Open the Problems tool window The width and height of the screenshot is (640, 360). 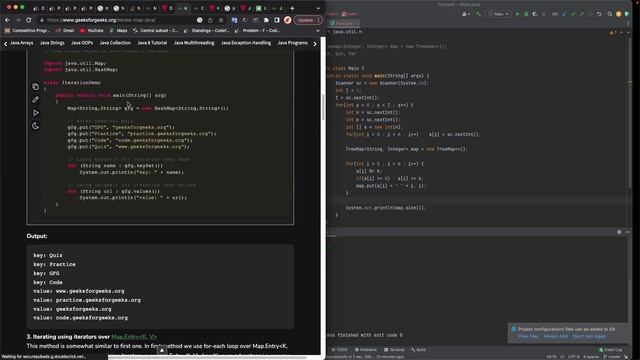pos(366,350)
